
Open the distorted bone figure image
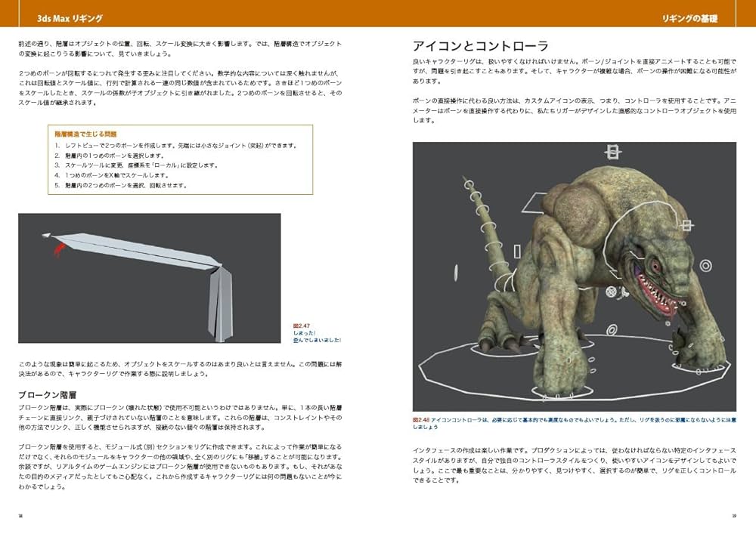[x=150, y=278]
